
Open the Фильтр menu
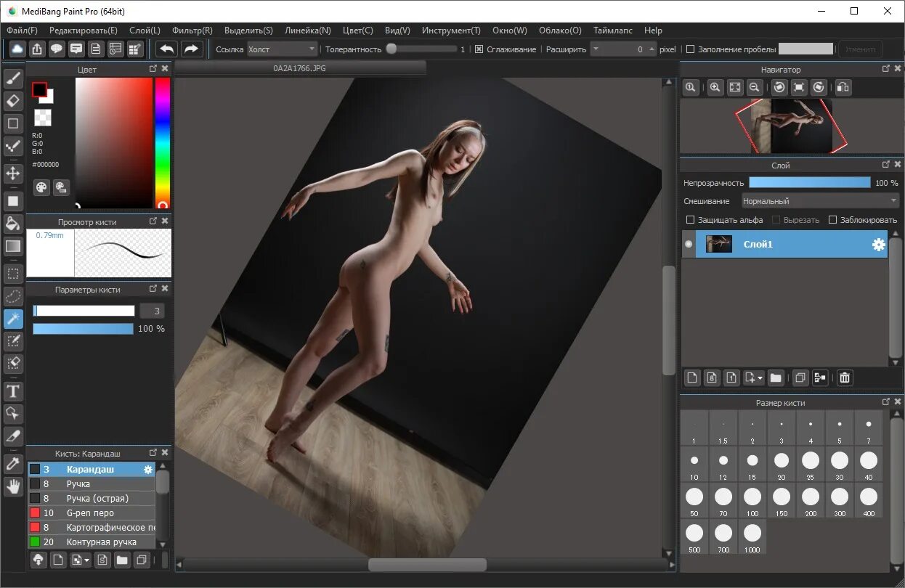pos(192,30)
